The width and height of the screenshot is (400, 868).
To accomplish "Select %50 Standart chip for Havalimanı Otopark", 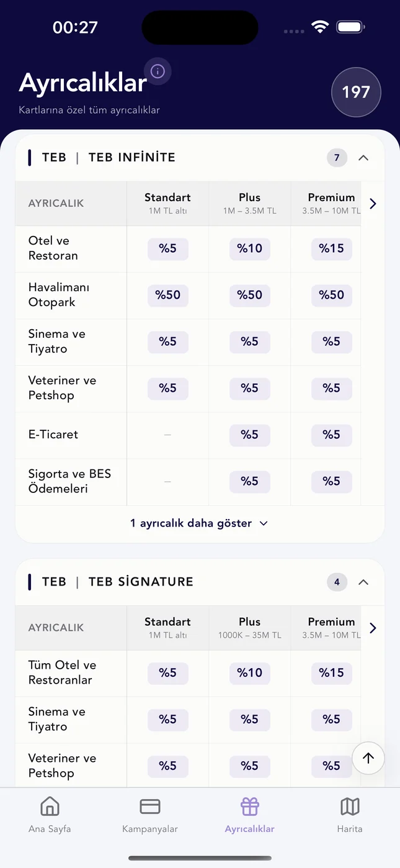I will pos(167,296).
